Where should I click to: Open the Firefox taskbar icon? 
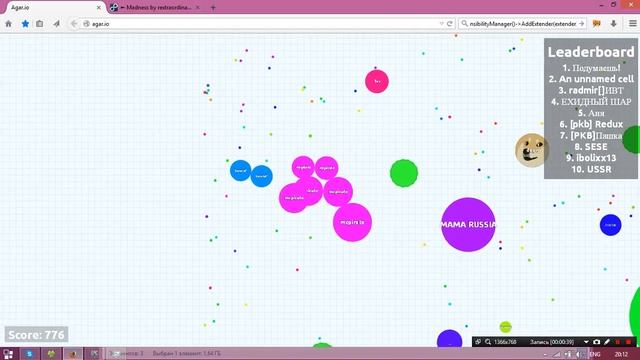[73, 354]
